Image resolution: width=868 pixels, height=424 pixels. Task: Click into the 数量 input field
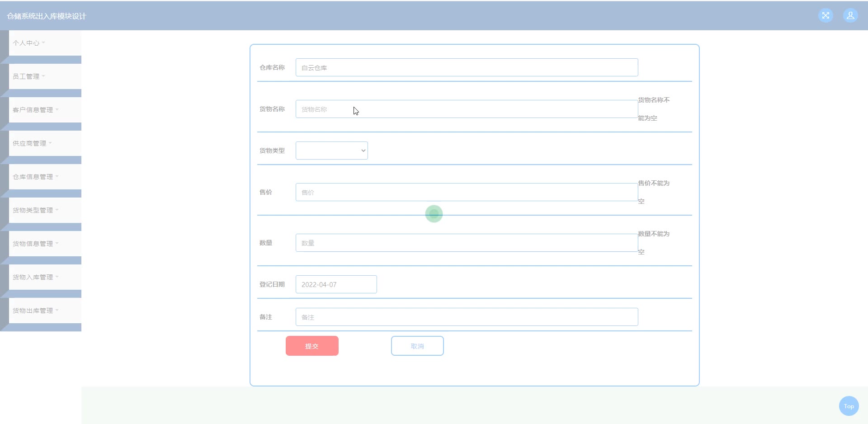click(x=467, y=243)
